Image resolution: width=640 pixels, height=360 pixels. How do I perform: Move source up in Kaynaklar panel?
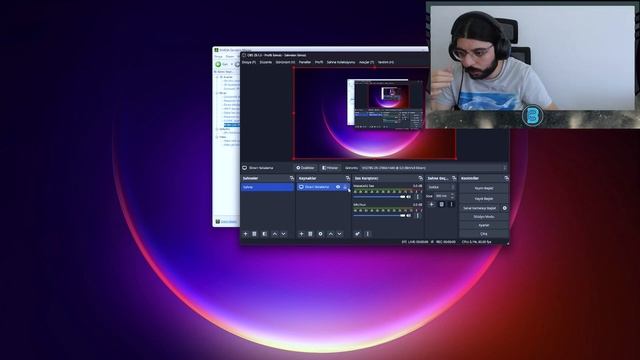(x=330, y=234)
